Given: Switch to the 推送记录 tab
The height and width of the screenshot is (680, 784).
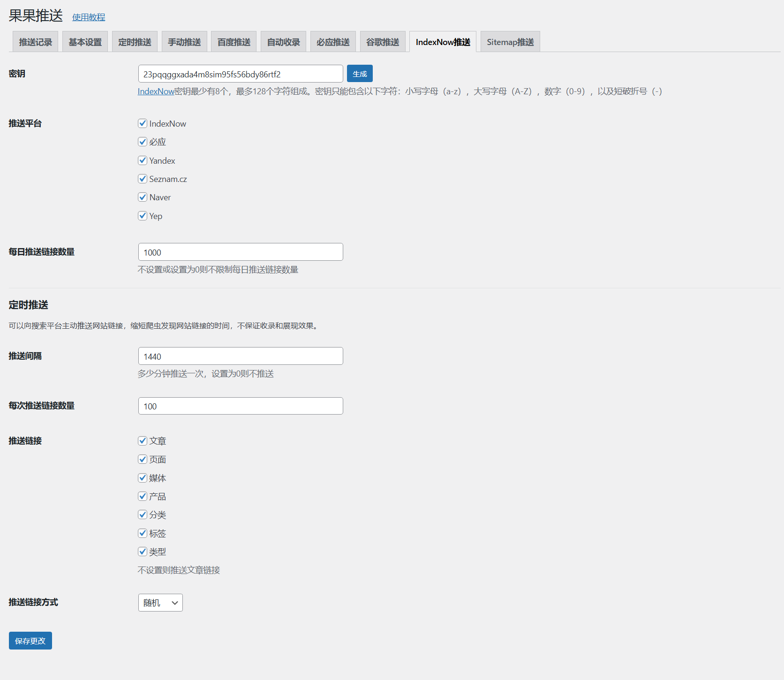Looking at the screenshot, I should click(x=35, y=42).
